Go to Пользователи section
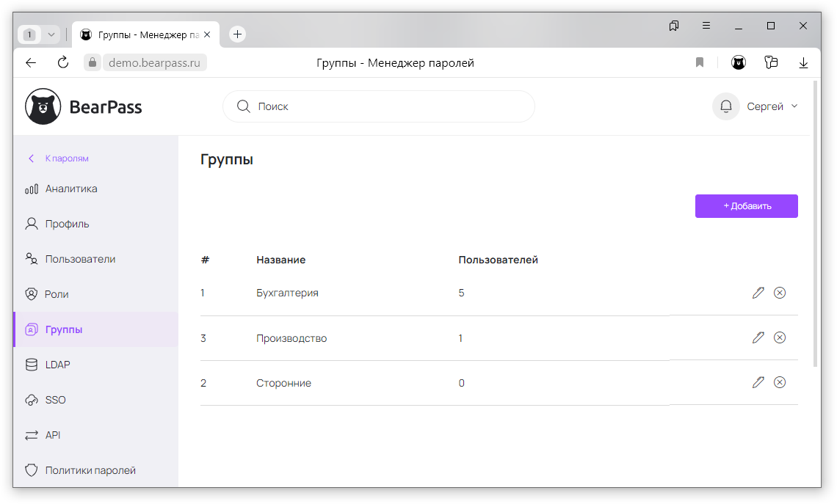This screenshot has height=504, width=837. point(79,259)
